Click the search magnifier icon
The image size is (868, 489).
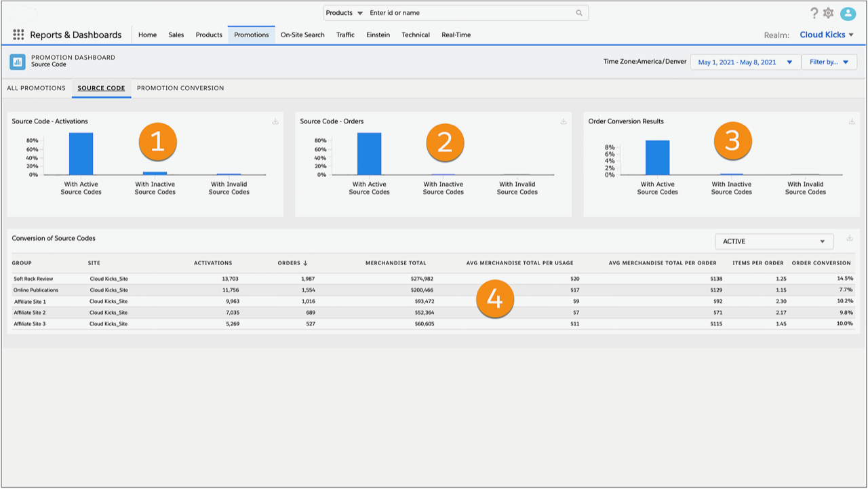pyautogui.click(x=579, y=13)
